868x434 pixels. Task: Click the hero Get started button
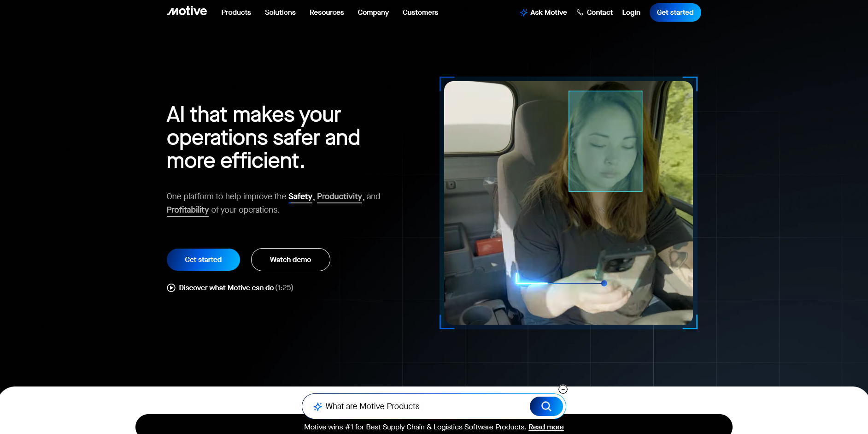(203, 260)
